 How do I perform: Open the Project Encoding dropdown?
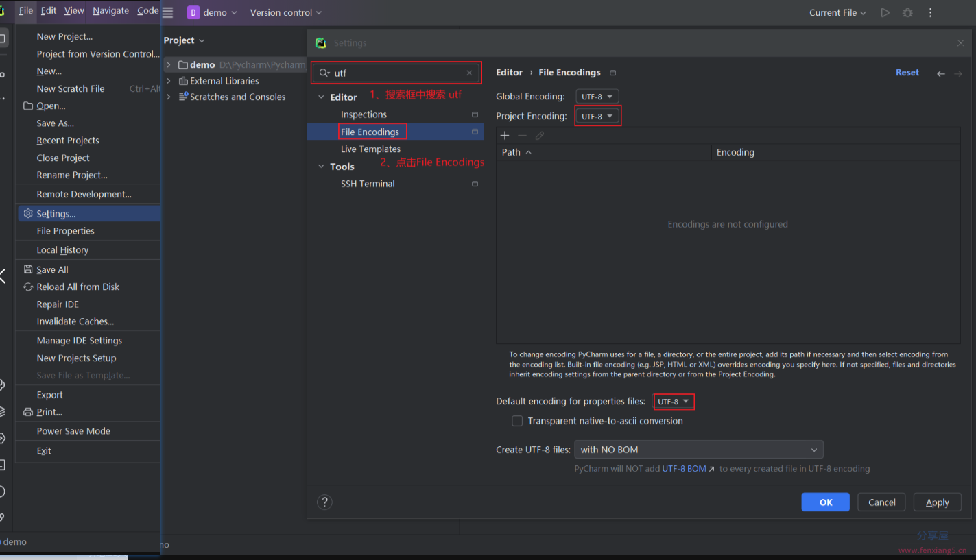(597, 117)
